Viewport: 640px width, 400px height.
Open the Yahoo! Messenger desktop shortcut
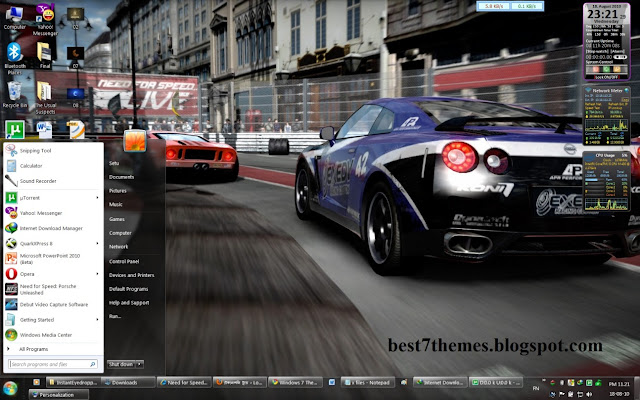coord(45,19)
